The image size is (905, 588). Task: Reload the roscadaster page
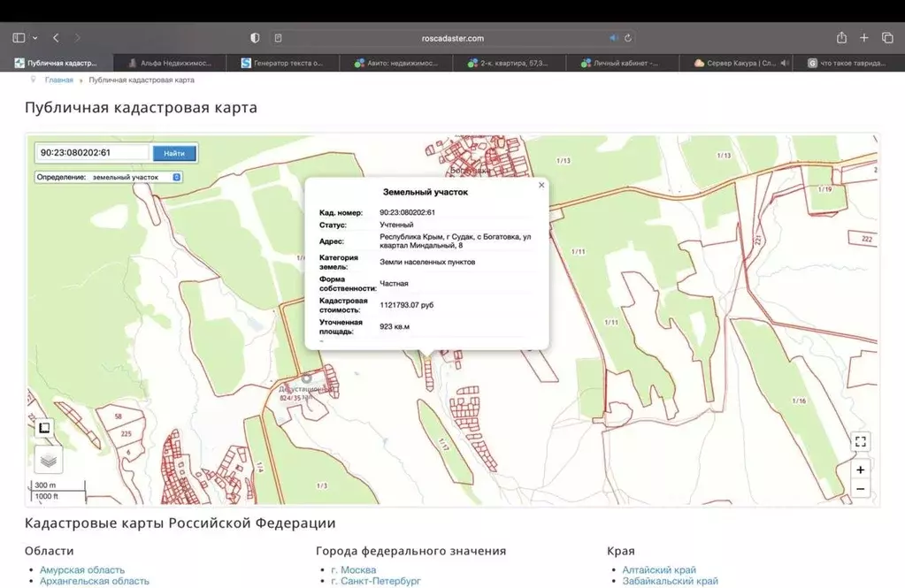point(628,38)
